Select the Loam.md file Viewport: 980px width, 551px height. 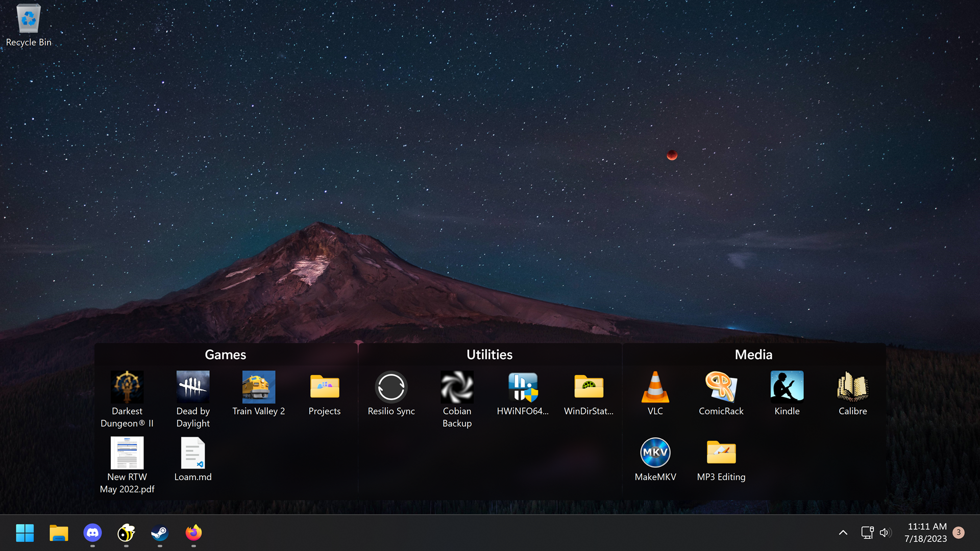coord(193,459)
